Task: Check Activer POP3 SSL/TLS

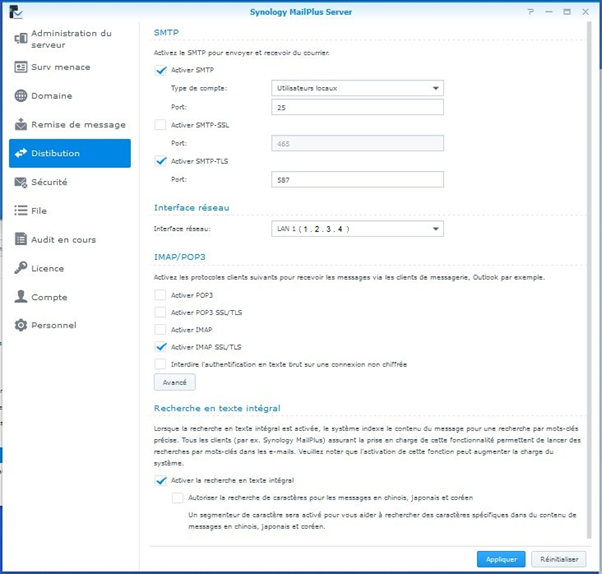Action: pos(160,313)
